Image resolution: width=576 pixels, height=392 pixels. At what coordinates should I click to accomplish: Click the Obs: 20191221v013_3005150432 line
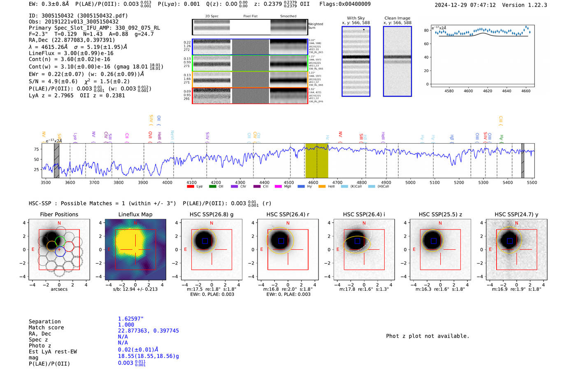pyautogui.click(x=74, y=22)
